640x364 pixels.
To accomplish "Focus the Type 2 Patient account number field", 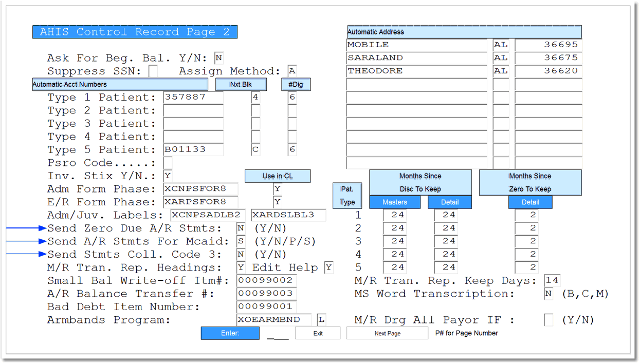I will click(193, 110).
